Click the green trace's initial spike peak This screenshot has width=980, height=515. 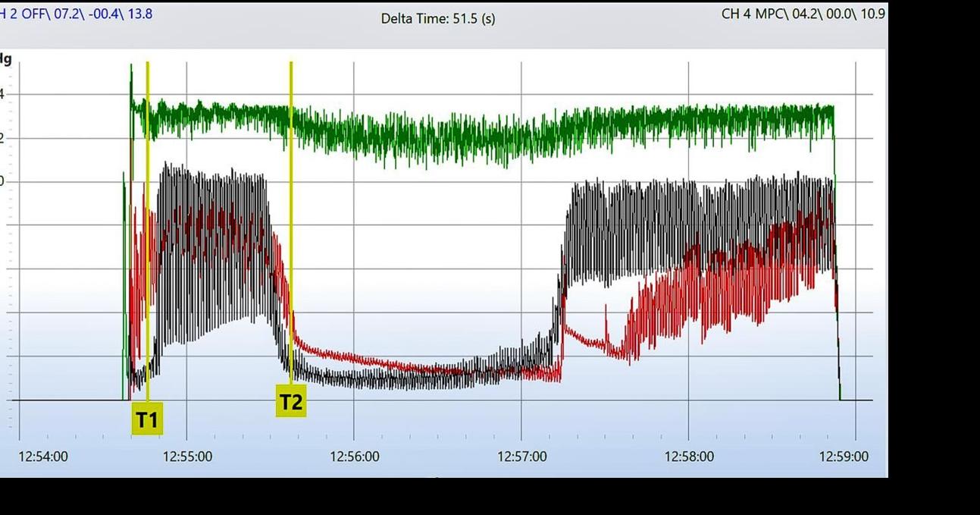coord(131,68)
